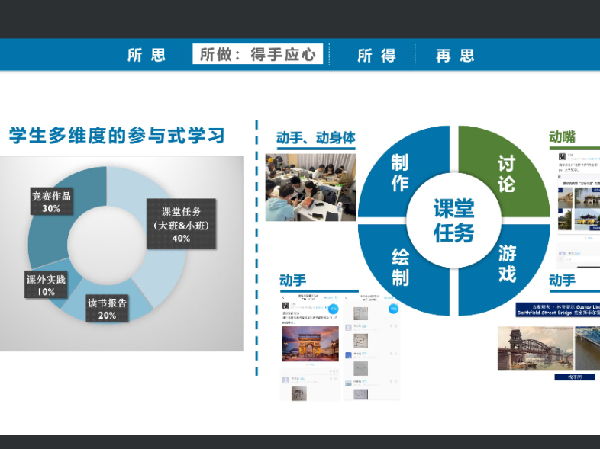The height and width of the screenshot is (449, 600).
Task: Open the 所思 navigation tab
Action: coord(147,55)
